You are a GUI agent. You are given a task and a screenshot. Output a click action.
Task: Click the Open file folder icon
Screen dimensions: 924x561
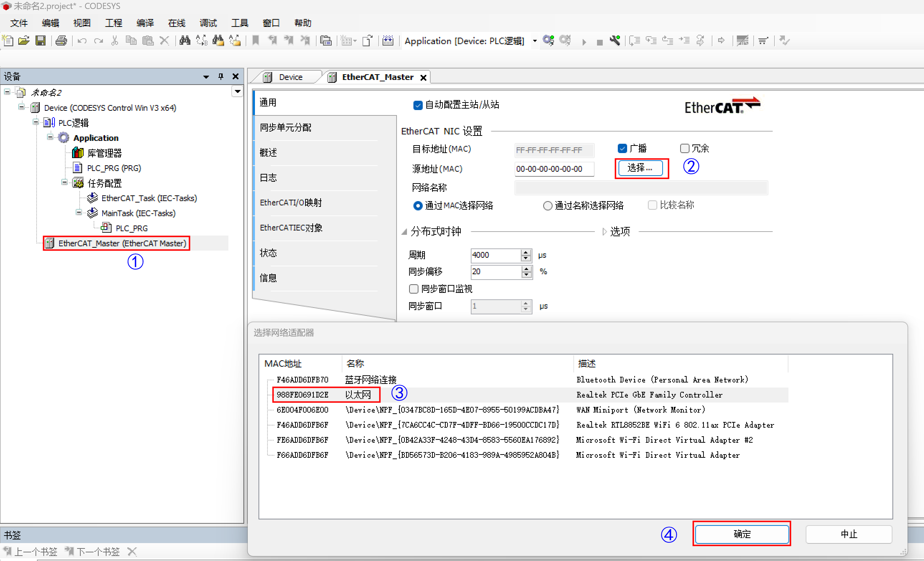click(24, 41)
